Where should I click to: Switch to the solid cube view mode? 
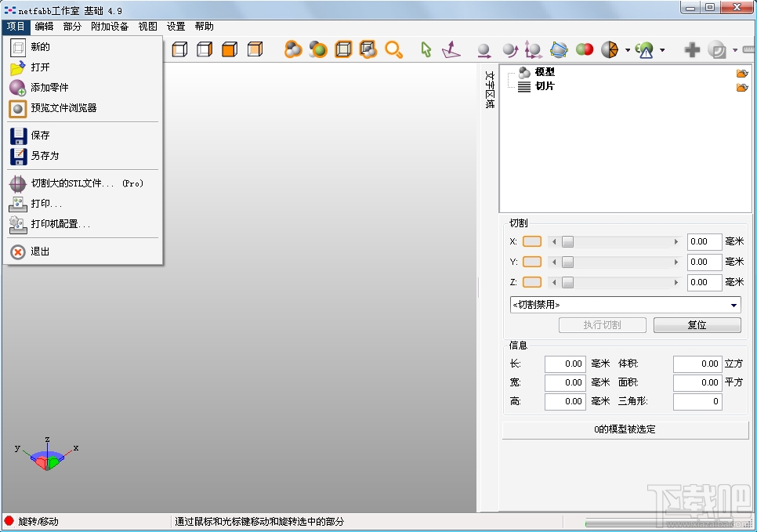coord(229,49)
